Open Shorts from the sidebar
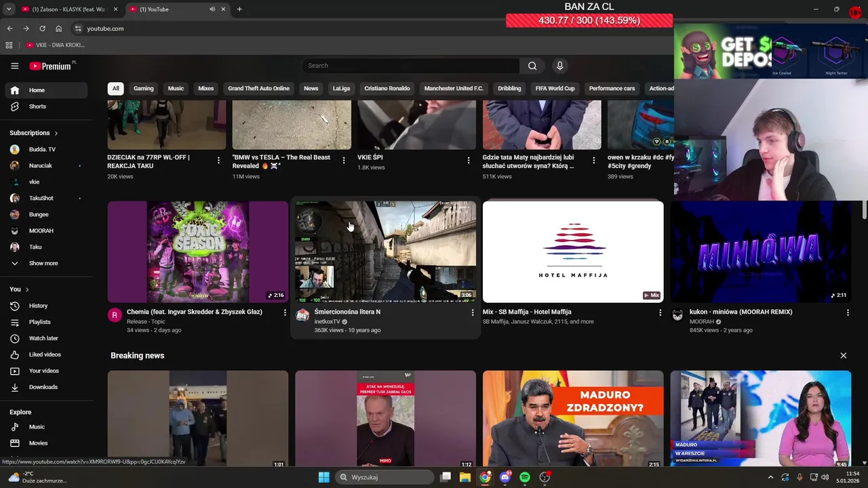Screen dimensions: 868x488 point(47,106)
